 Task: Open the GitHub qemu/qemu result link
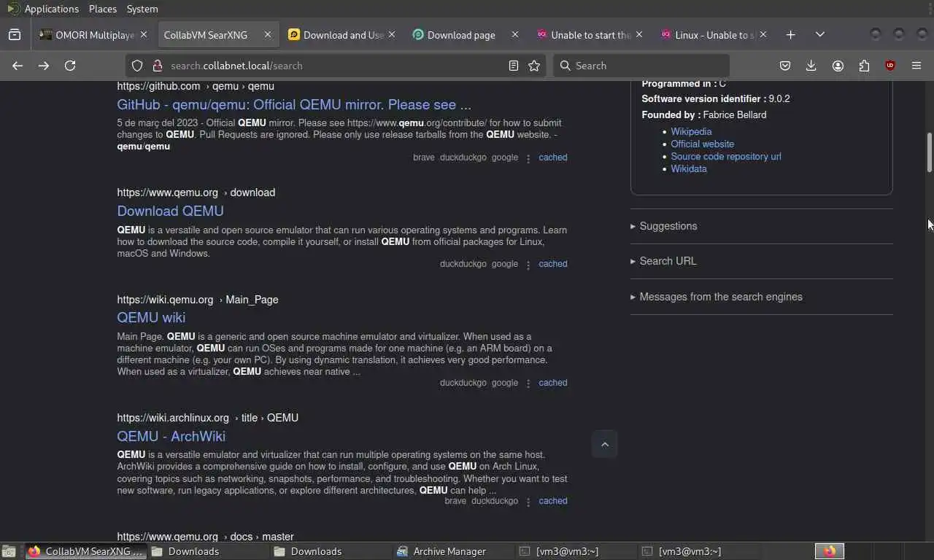coord(294,104)
